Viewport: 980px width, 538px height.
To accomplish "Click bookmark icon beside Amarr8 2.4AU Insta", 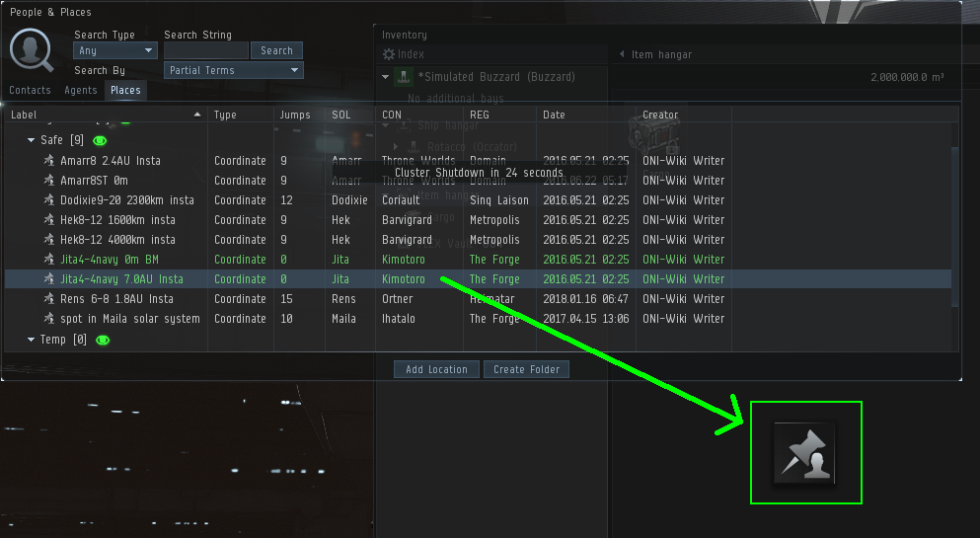I will tap(49, 161).
